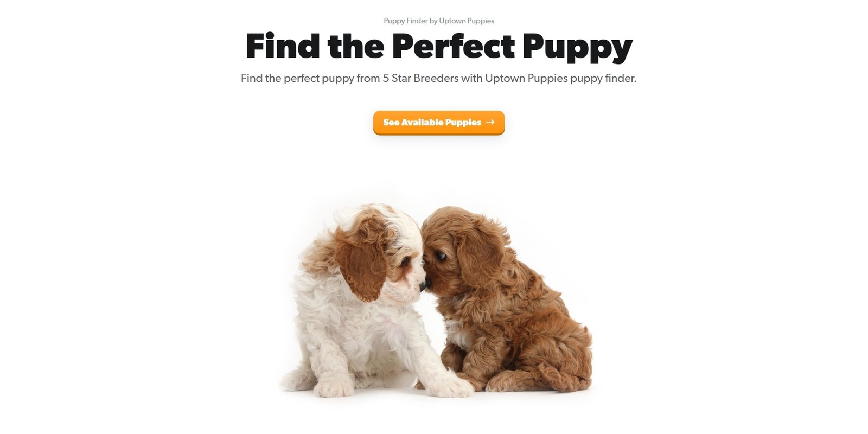Click the Puppy Finder by Uptown Puppies caption
Screen dimensions: 868x434
pos(439,21)
